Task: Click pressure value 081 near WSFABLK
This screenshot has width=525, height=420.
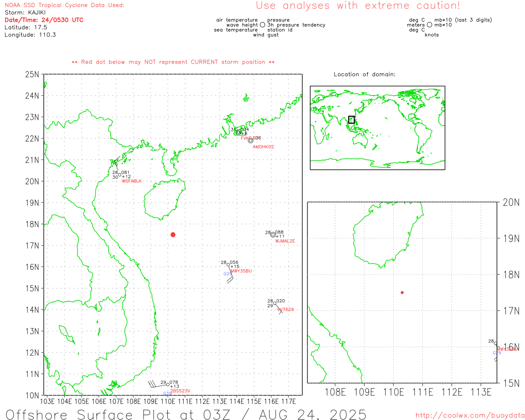Action: [x=126, y=173]
